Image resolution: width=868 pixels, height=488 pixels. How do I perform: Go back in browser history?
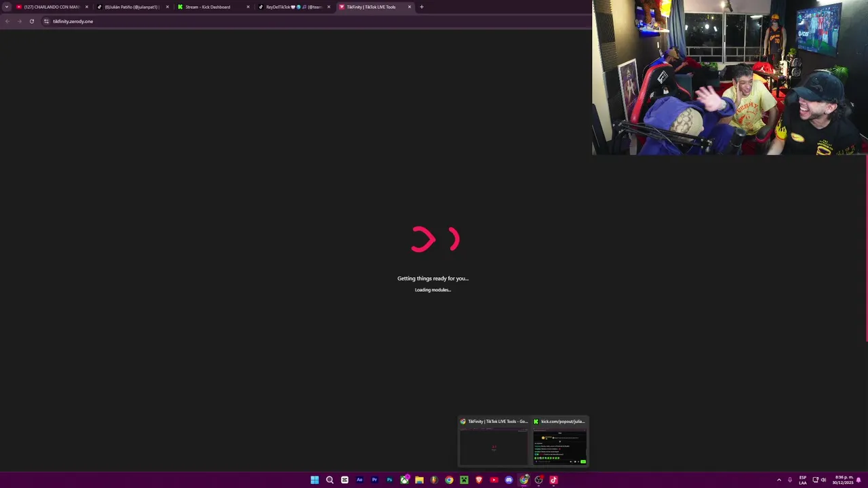coord(7,21)
